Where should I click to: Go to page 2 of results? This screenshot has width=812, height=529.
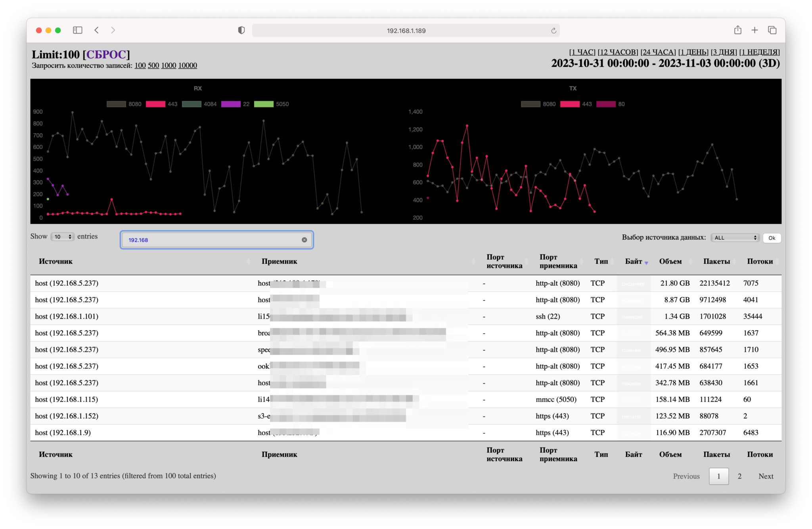pyautogui.click(x=739, y=476)
